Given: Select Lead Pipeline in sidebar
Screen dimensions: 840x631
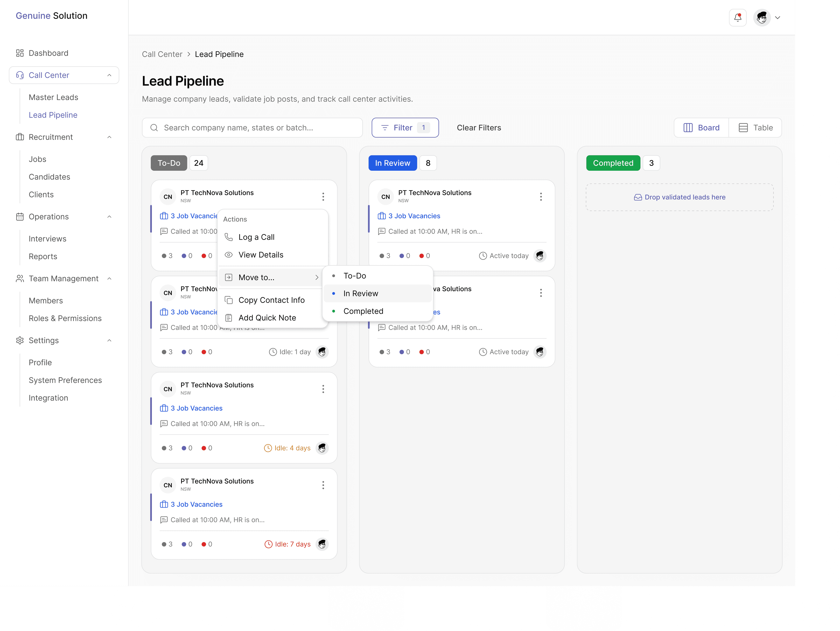Looking at the screenshot, I should (x=53, y=115).
